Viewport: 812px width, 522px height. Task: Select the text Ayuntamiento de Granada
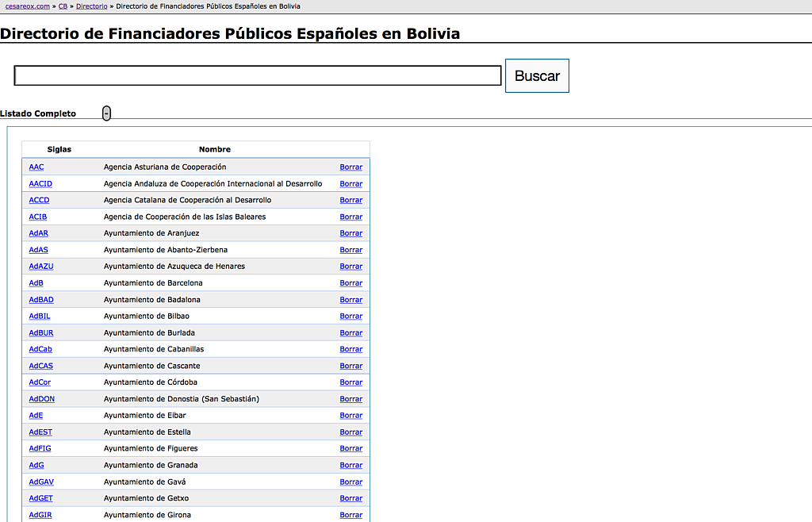[x=151, y=465]
